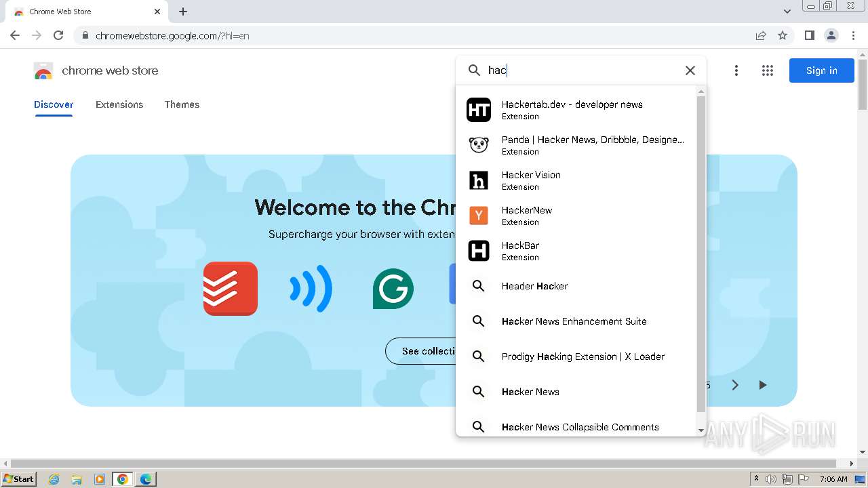Click the See collection button
The height and width of the screenshot is (488, 868).
pos(421,351)
